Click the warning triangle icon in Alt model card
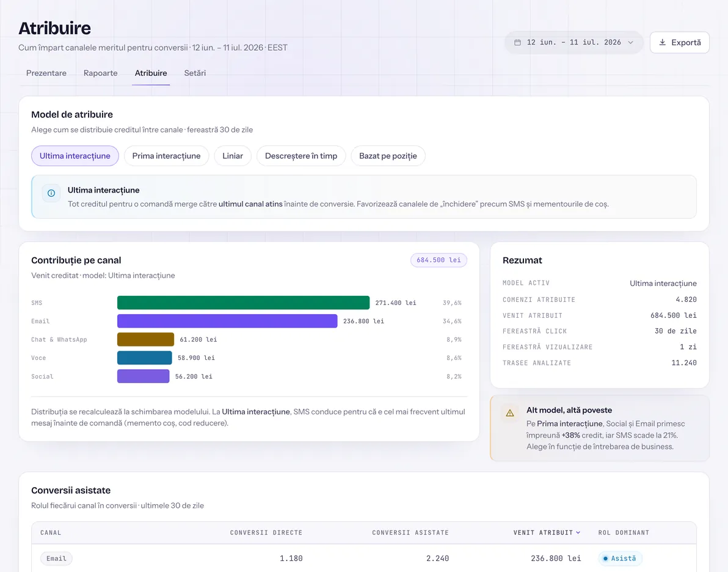Image resolution: width=728 pixels, height=572 pixels. click(510, 413)
